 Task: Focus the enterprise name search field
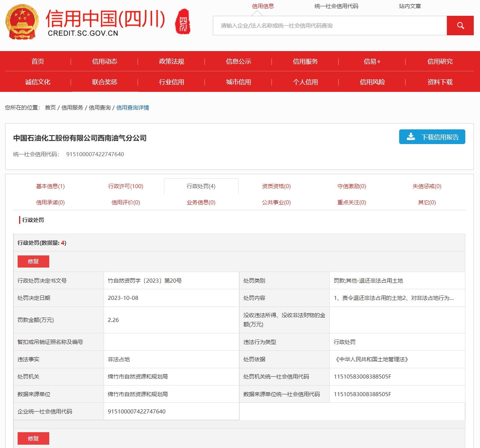pos(330,26)
